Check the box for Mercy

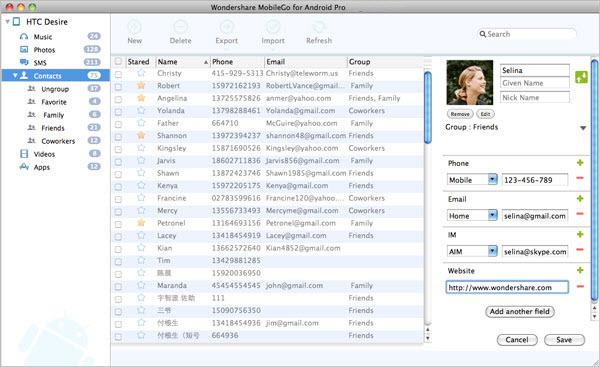pos(118,212)
